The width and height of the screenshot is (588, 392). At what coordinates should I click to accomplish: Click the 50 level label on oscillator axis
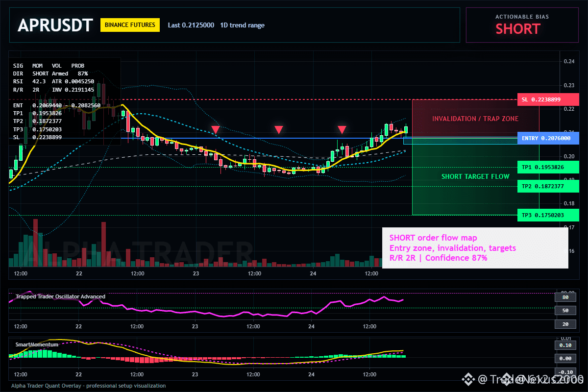click(565, 311)
